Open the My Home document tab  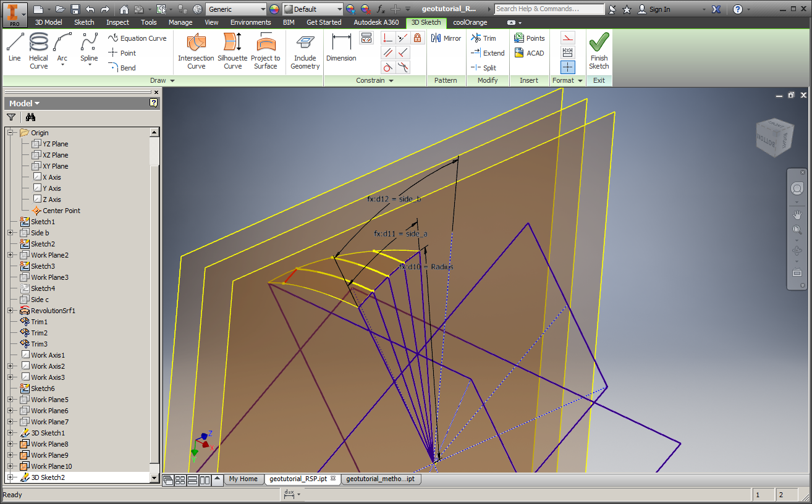[243, 479]
